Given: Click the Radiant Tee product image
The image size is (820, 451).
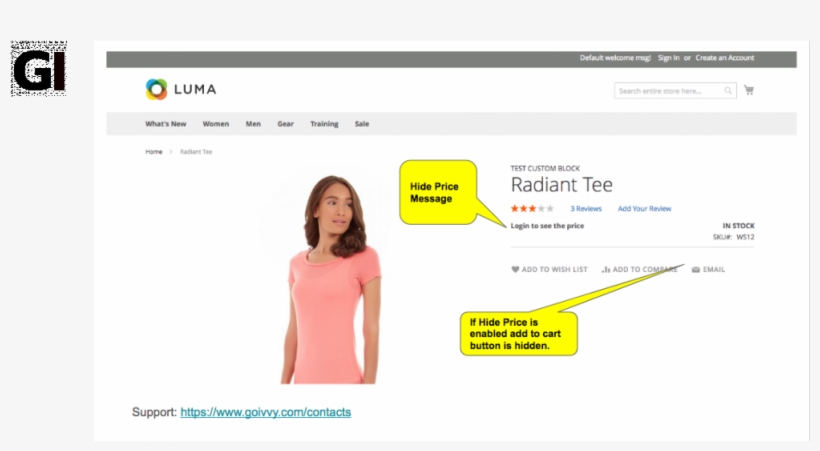Looking at the screenshot, I should (331, 279).
